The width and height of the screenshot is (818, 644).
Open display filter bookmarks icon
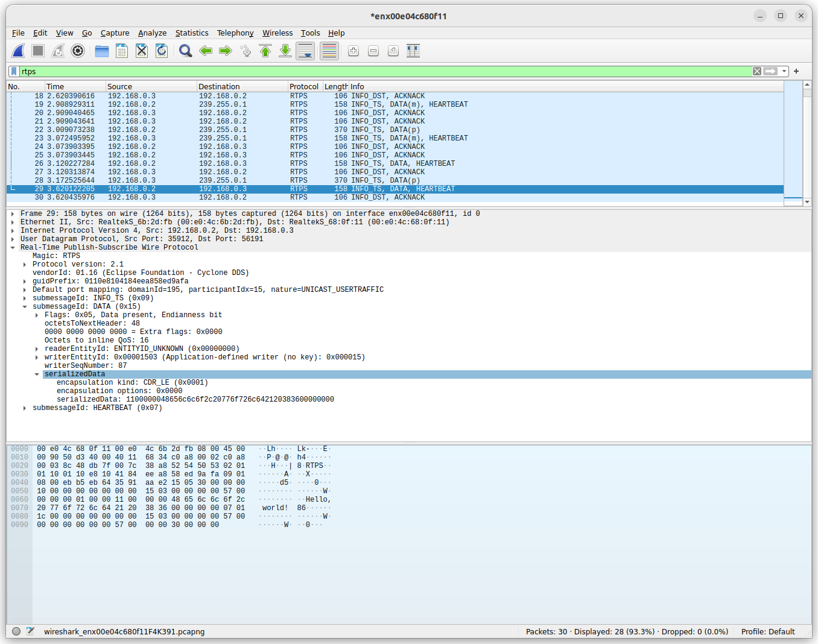(x=14, y=71)
